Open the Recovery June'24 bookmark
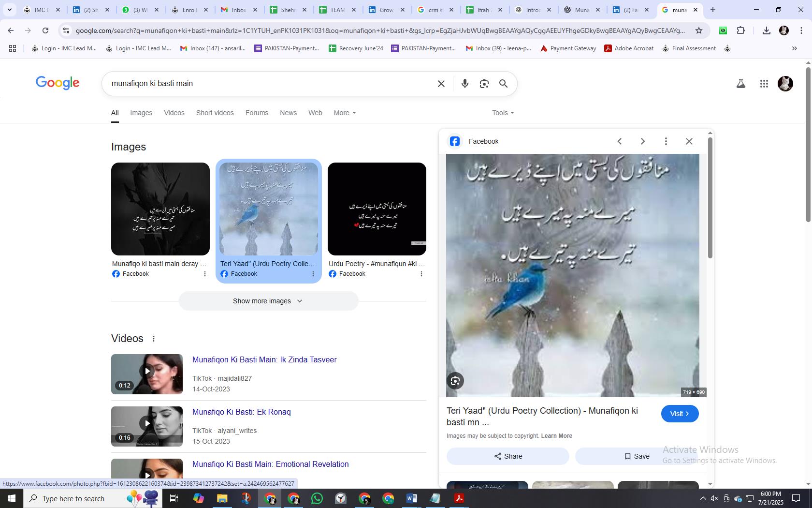 click(356, 48)
